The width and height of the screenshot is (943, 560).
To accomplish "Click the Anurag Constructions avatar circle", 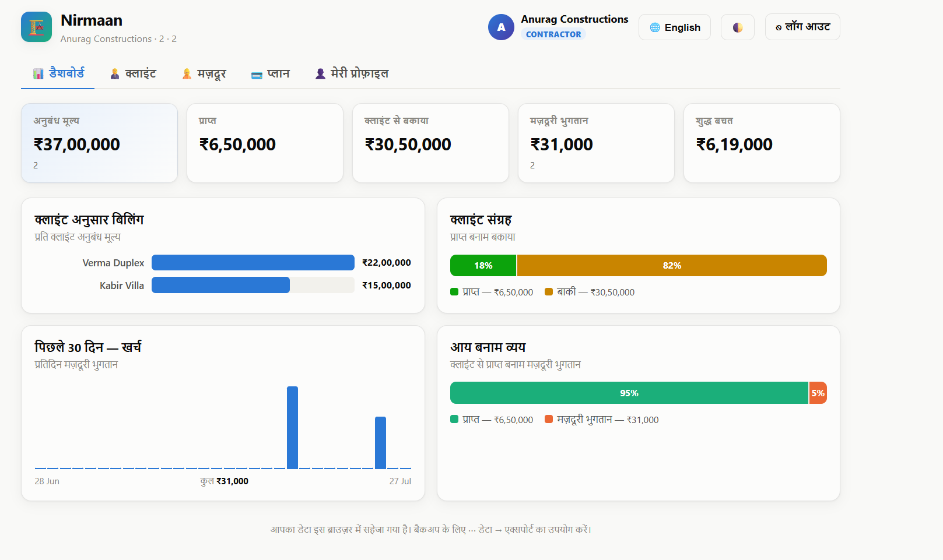I will [501, 27].
